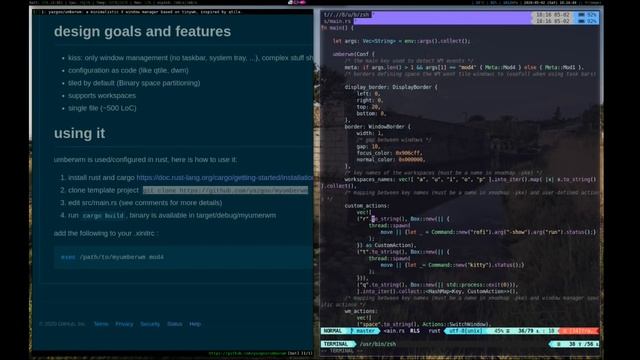The height and width of the screenshot is (360, 640).
Task: Click the Command::new("rofi") code line
Action: pyautogui.click(x=488, y=232)
